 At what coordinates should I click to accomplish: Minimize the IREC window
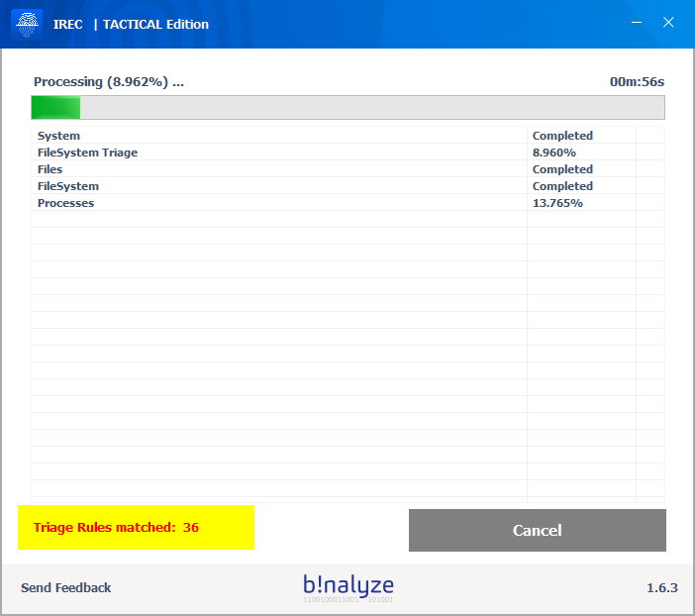point(639,23)
